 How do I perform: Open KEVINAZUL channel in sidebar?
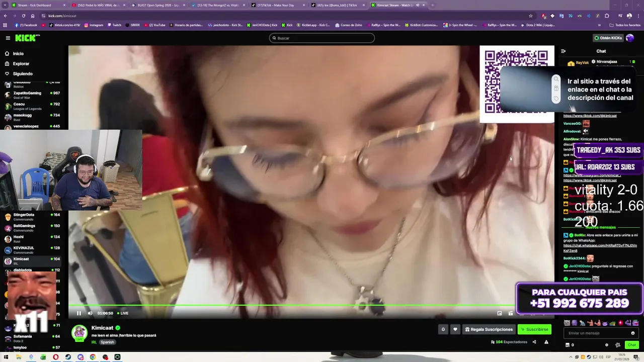(33, 250)
